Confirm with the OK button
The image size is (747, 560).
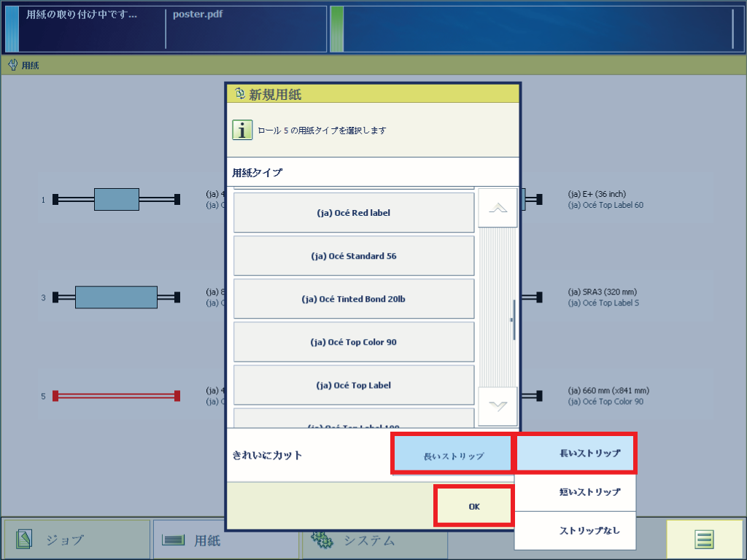tap(474, 506)
